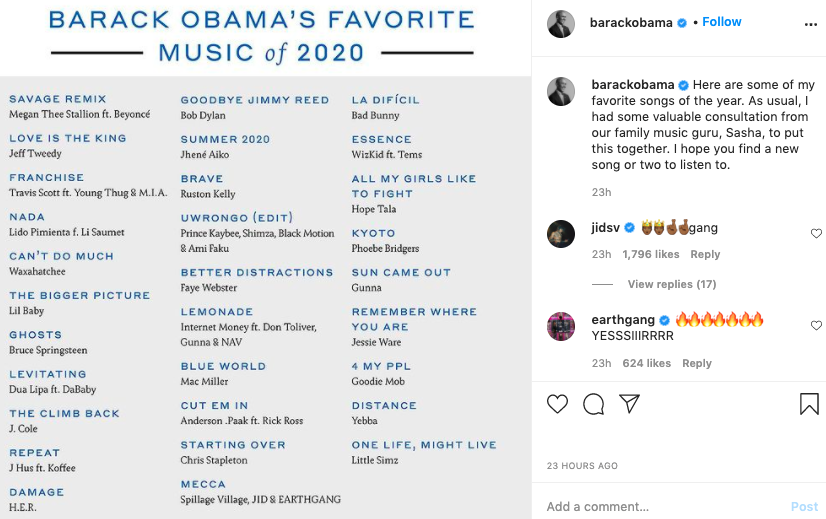Like the post with the heart icon
826x519 pixels.
pos(557,404)
